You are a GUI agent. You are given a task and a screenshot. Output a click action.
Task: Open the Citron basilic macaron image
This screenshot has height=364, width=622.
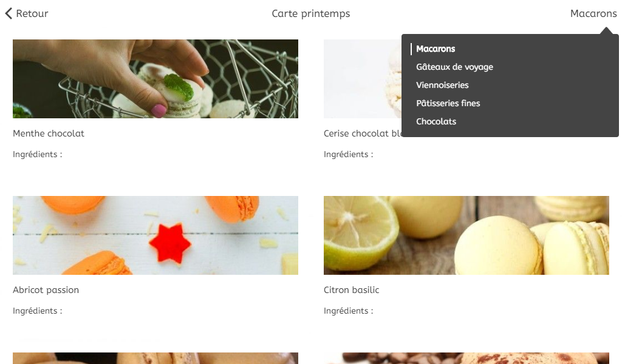pos(466,235)
